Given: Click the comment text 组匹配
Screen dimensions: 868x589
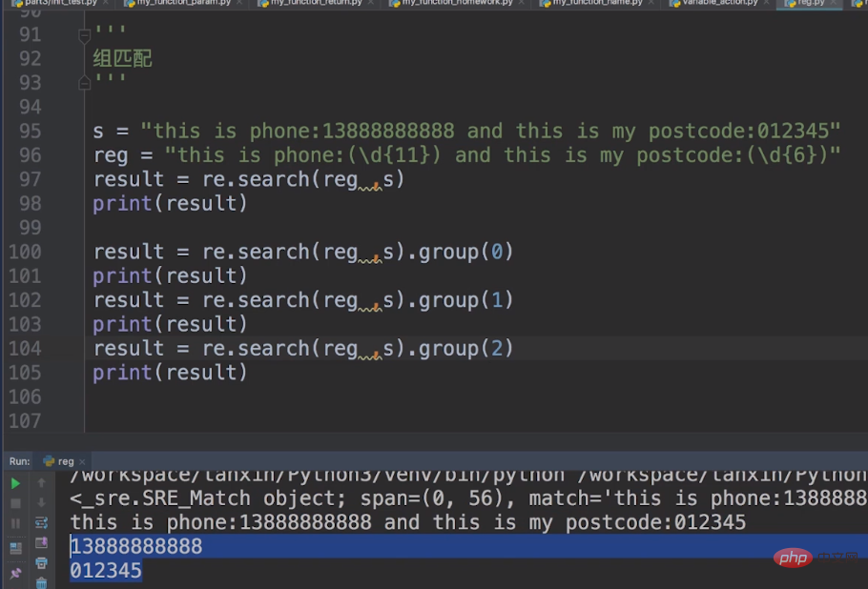Looking at the screenshot, I should [122, 59].
